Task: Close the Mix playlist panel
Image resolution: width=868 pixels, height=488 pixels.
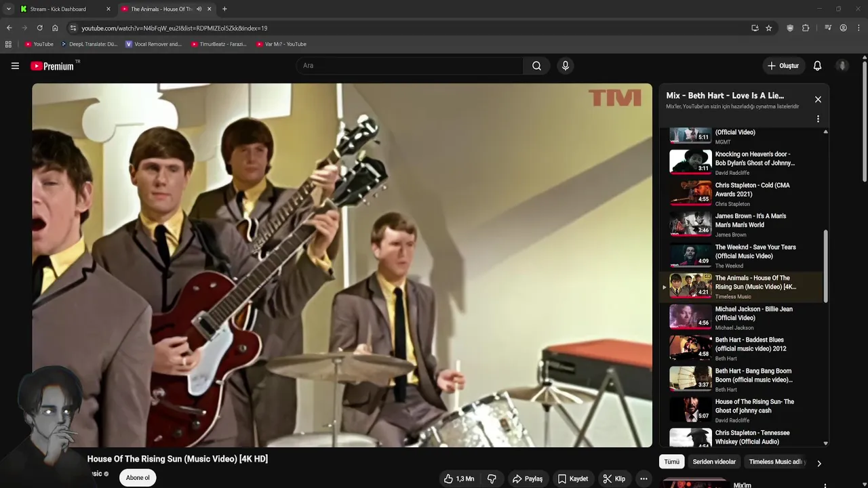Action: pos(818,100)
